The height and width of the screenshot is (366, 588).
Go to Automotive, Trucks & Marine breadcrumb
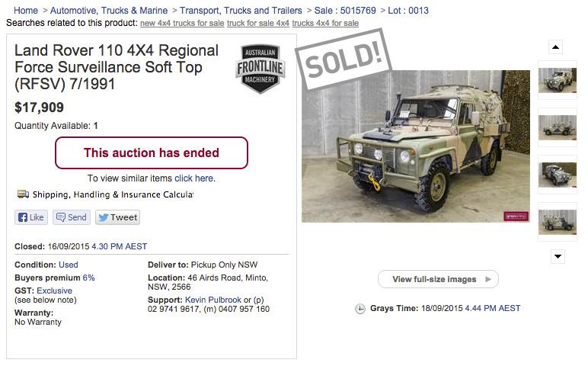[109, 11]
